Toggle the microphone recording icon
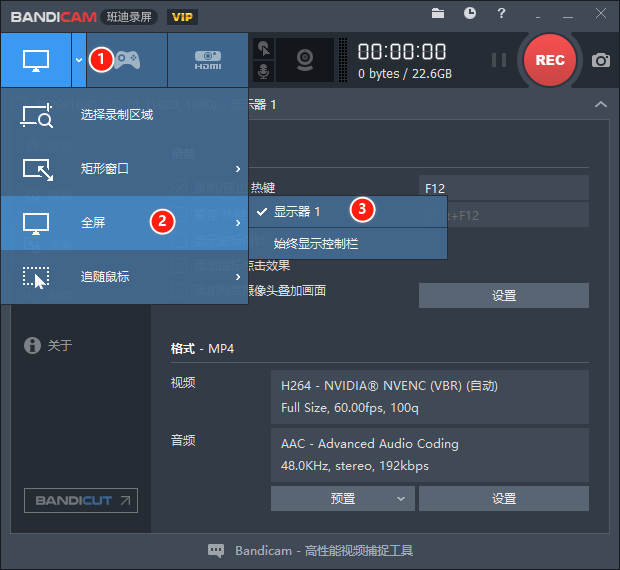Viewport: 620px width, 570px height. coord(264,72)
